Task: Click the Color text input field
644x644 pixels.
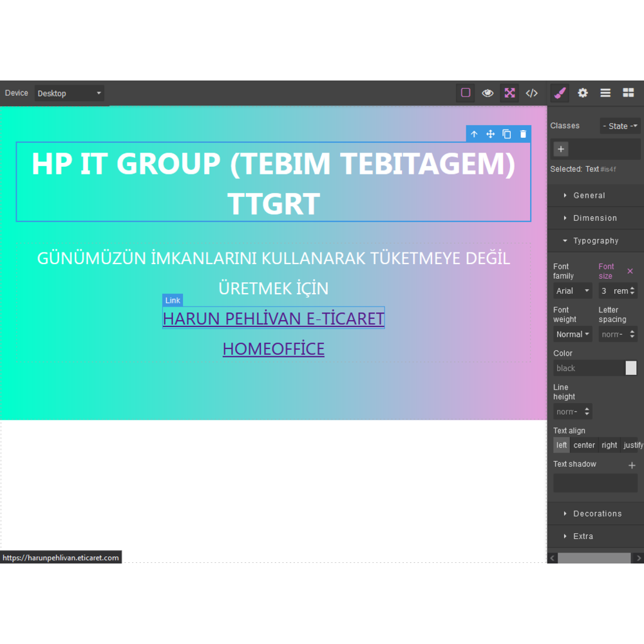Action: tap(589, 368)
